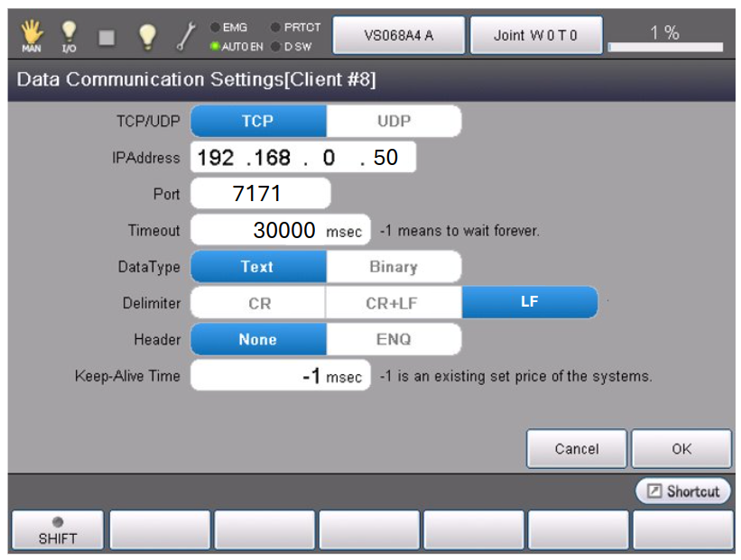Image resolution: width=741 pixels, height=560 pixels.
Task: Choose LF delimiter
Action: click(x=530, y=302)
